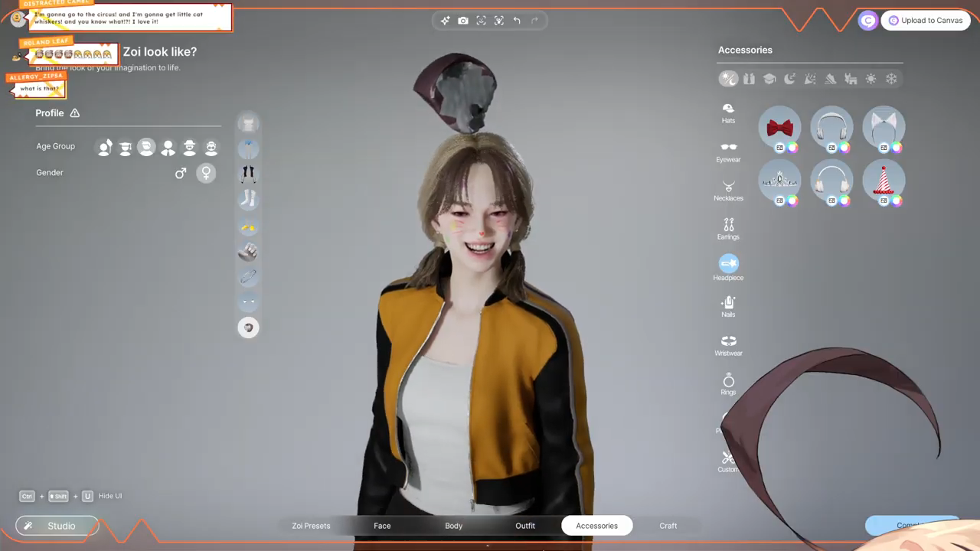Image resolution: width=980 pixels, height=551 pixels.
Task: Switch to the Outfit tab
Action: pos(525,526)
